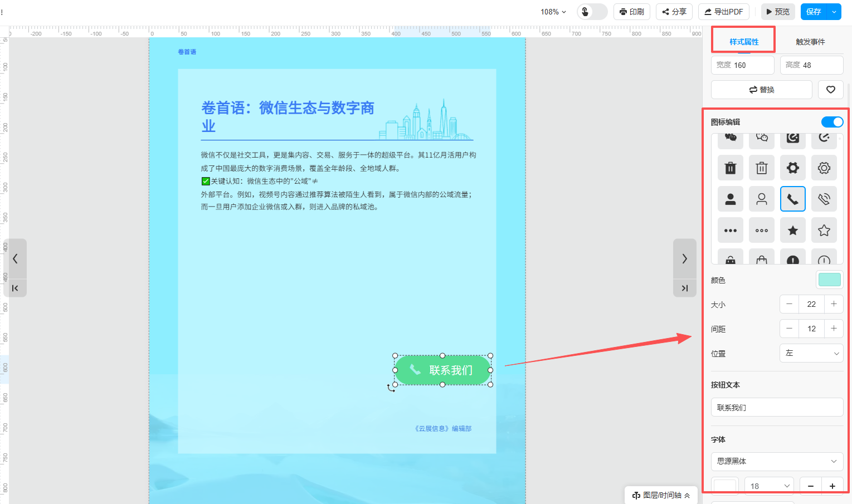Open the 108% zoom dropdown
Viewport: 852px width, 504px height.
point(553,12)
